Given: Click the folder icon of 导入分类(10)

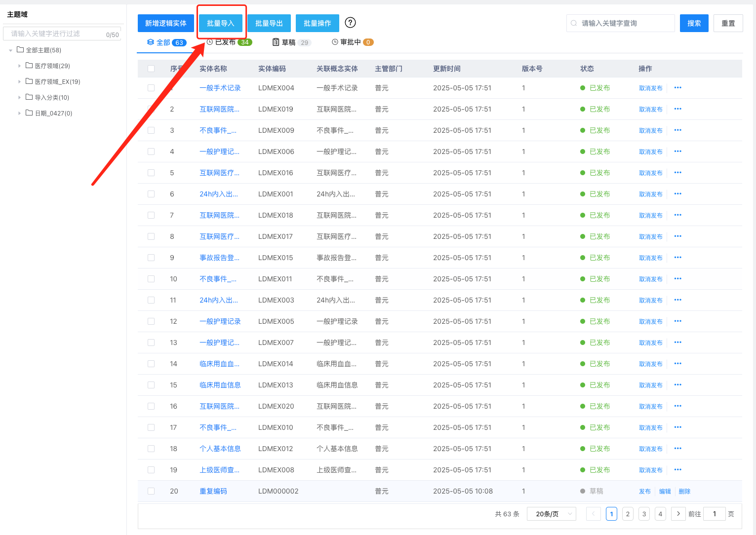Looking at the screenshot, I should pyautogui.click(x=29, y=97).
